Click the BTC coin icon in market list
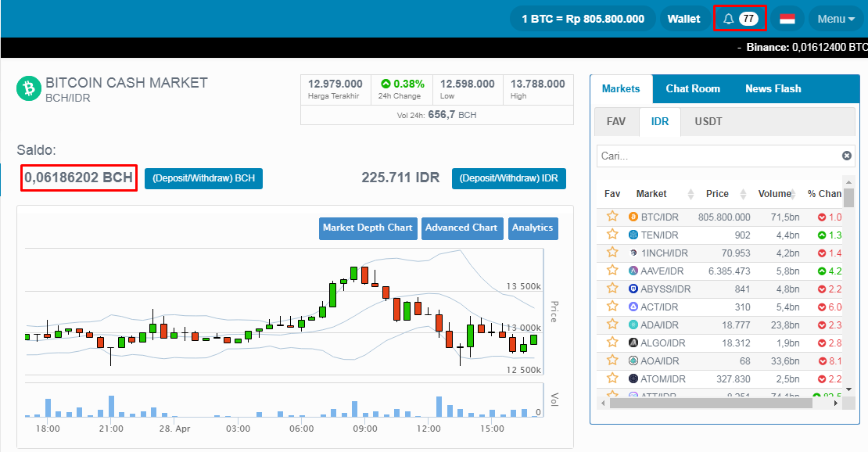The width and height of the screenshot is (868, 452). coord(633,217)
